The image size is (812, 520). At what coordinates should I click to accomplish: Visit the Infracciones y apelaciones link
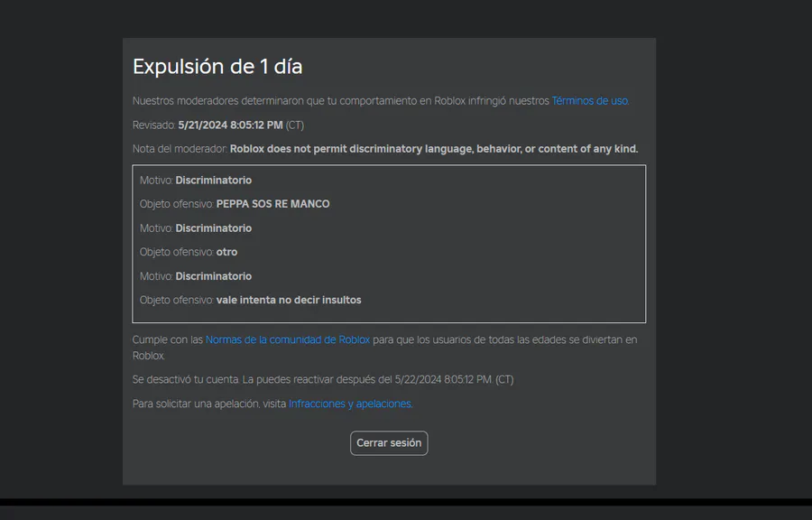click(x=350, y=404)
